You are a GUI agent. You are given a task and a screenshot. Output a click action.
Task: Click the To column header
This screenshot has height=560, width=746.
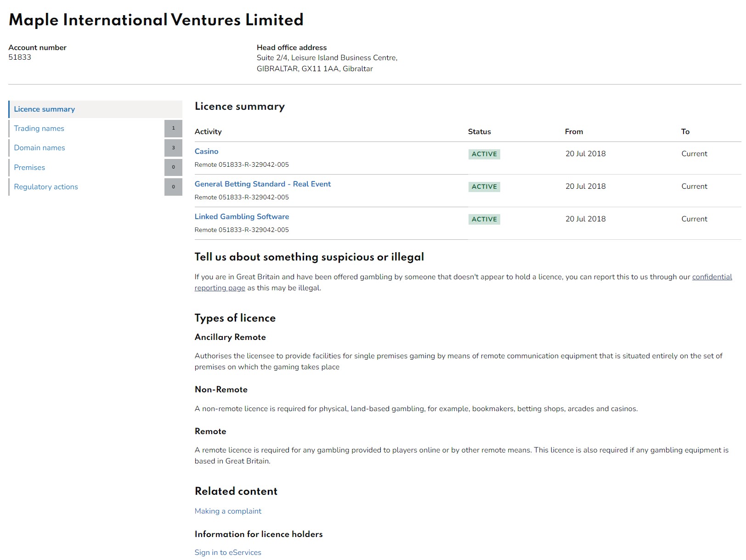click(685, 132)
